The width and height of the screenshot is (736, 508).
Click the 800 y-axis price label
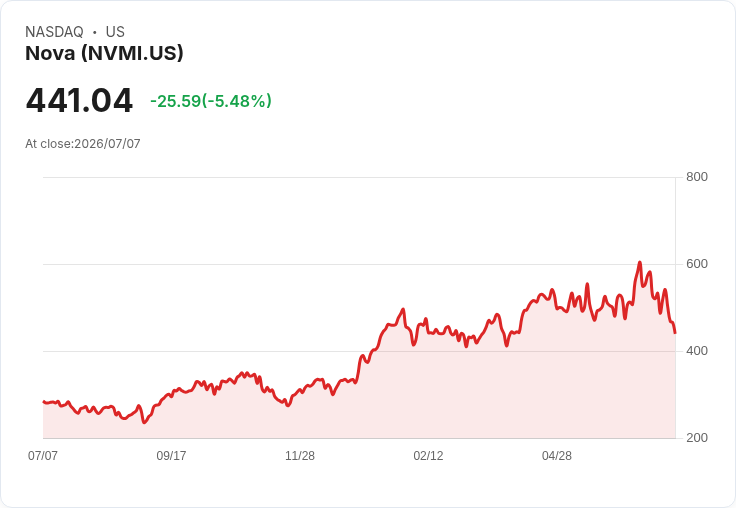[x=697, y=177]
